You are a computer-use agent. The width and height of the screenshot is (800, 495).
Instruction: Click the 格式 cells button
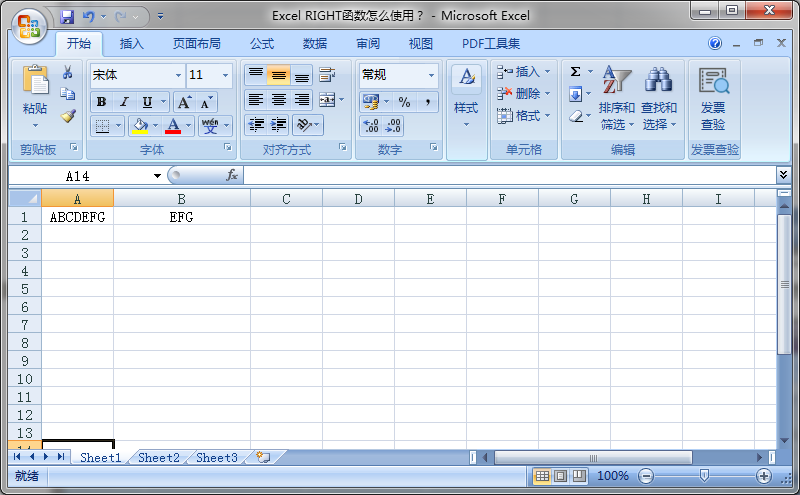[x=523, y=116]
